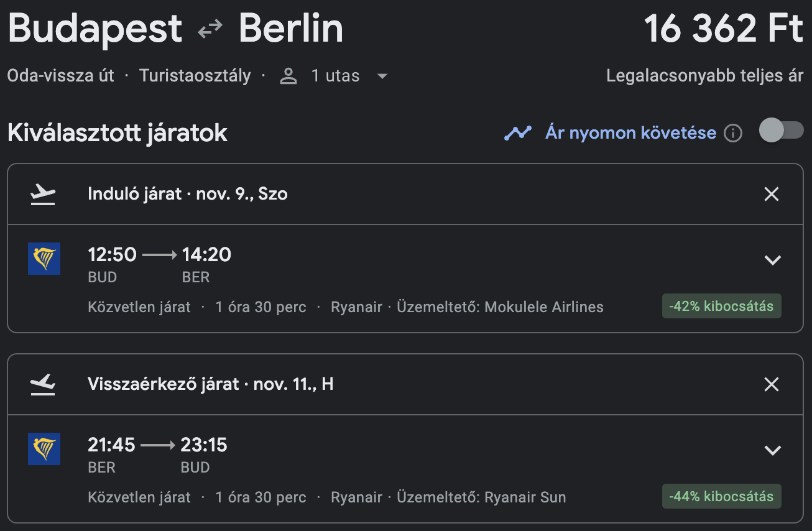Click the Ryanair logo on the return flight

point(44,449)
